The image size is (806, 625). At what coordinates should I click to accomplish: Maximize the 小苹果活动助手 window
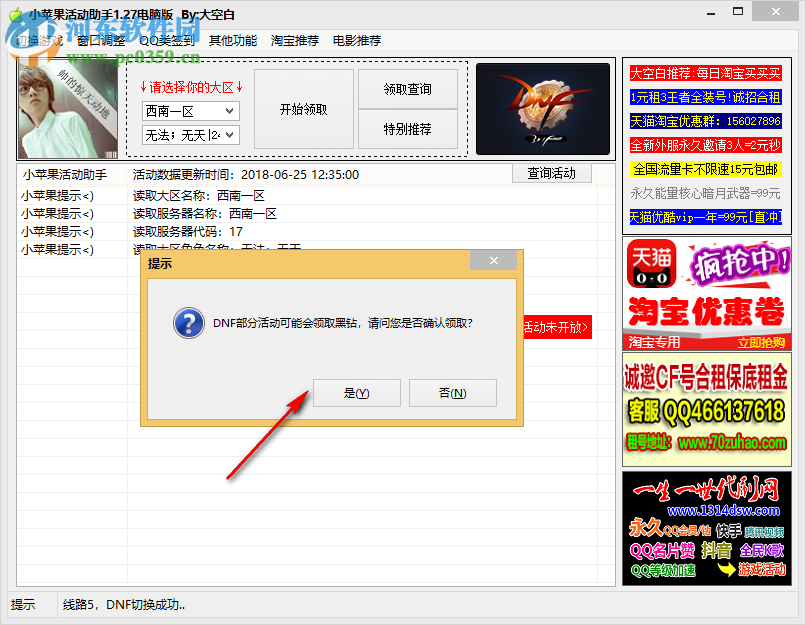[738, 12]
